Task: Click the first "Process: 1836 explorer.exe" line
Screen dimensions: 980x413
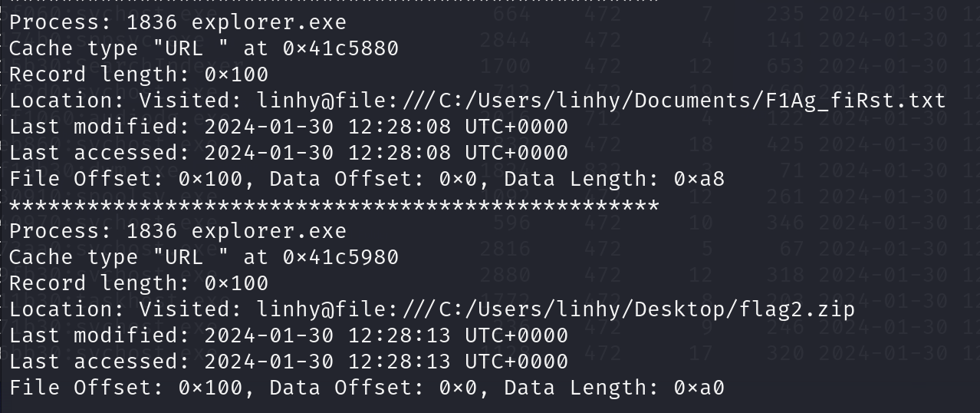Action: 177,22
